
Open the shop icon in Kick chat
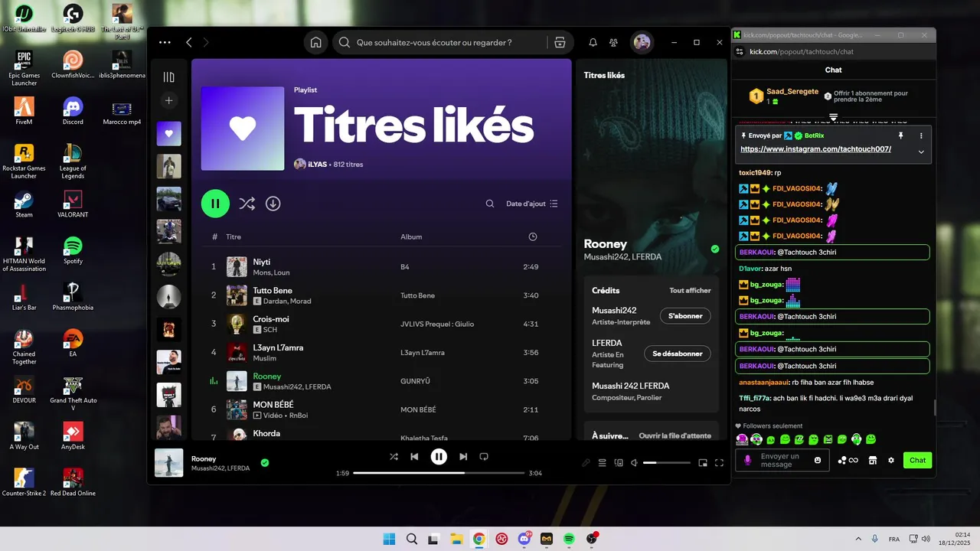(872, 460)
